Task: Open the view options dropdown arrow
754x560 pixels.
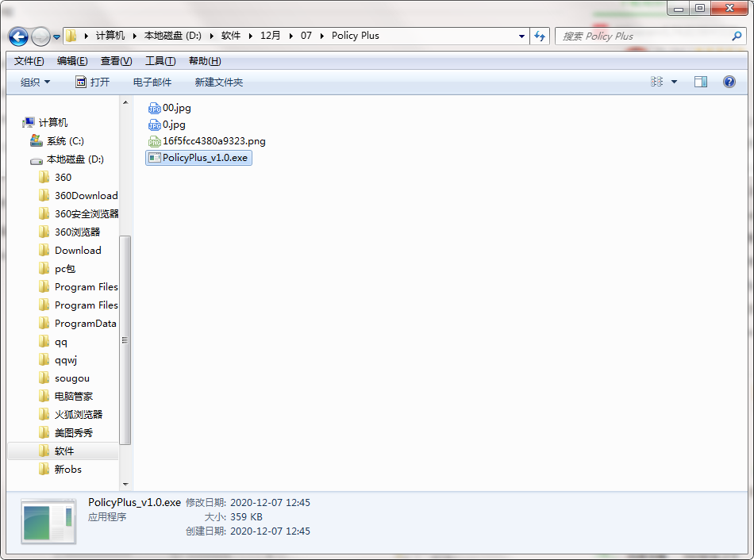Action: pos(674,82)
